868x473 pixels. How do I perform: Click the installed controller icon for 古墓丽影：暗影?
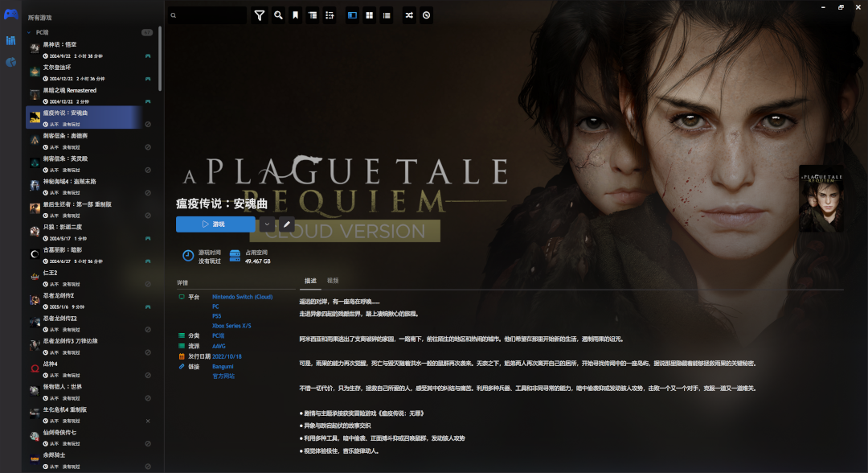point(148,261)
